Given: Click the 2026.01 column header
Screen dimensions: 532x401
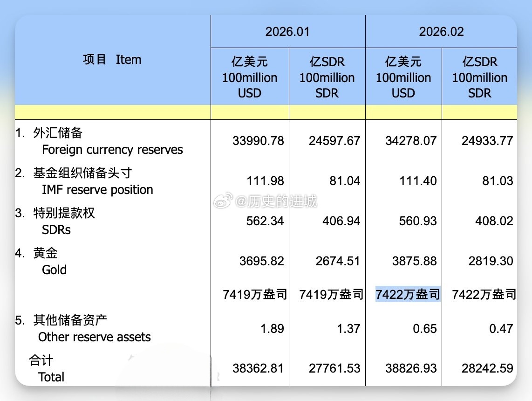Looking at the screenshot, I should (x=287, y=31).
